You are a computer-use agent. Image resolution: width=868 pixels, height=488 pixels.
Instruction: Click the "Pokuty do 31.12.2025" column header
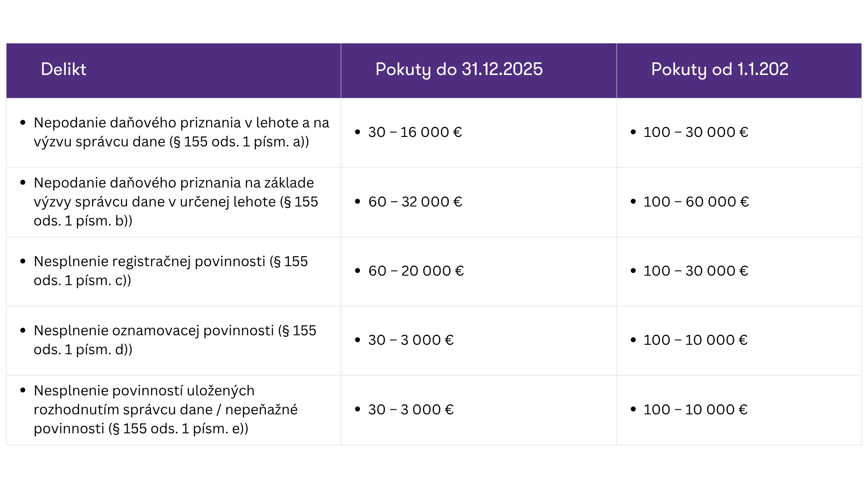tap(459, 70)
